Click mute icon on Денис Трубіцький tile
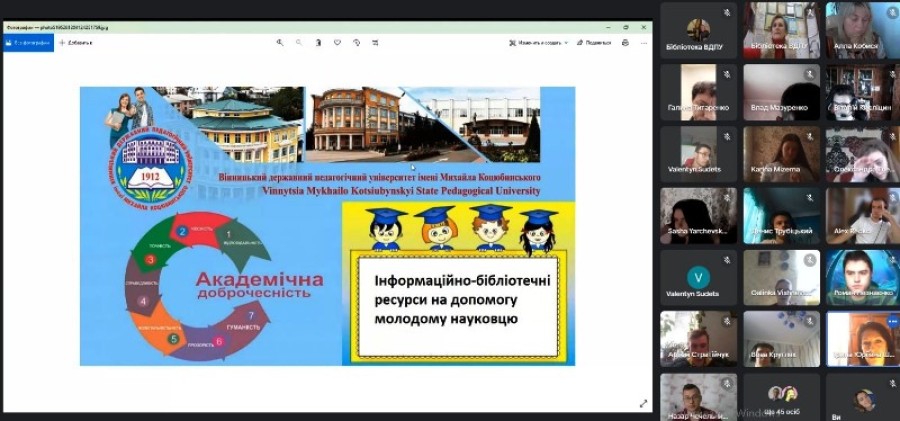 [x=810, y=198]
